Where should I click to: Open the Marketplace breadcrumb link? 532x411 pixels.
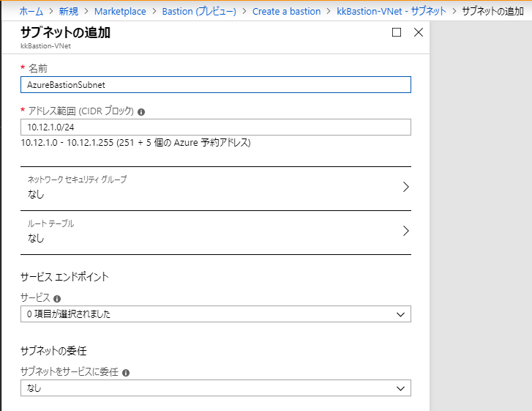coord(120,11)
